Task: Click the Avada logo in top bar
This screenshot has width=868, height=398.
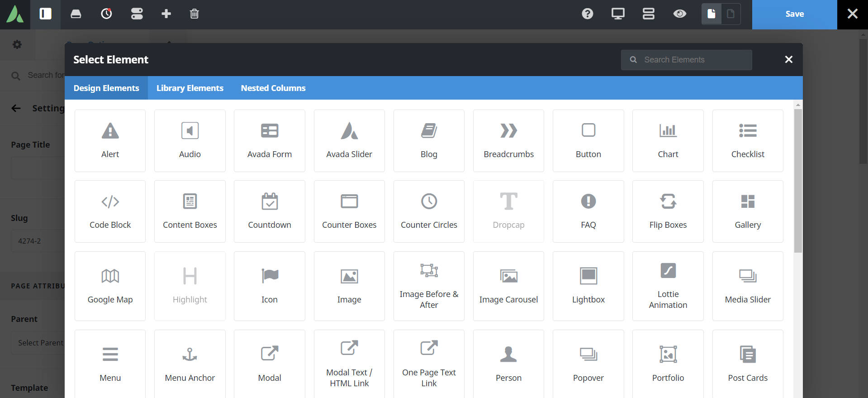Action: [15, 14]
